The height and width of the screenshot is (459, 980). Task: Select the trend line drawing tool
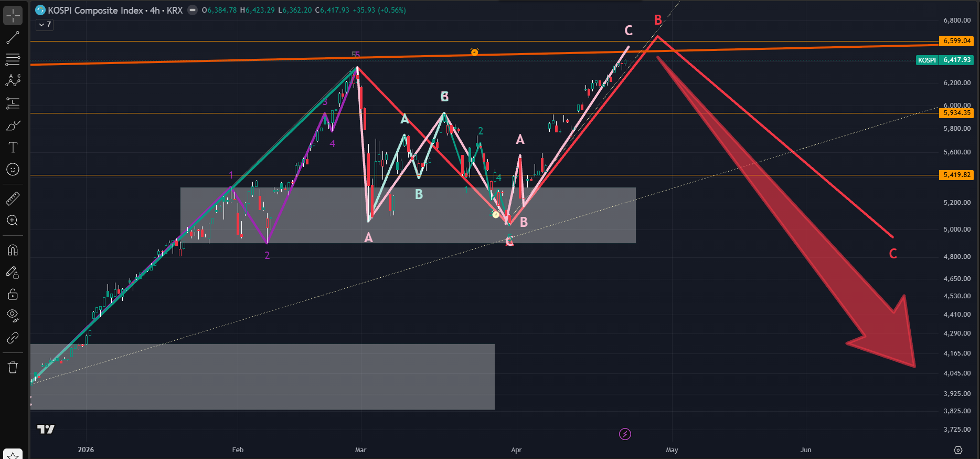(13, 38)
